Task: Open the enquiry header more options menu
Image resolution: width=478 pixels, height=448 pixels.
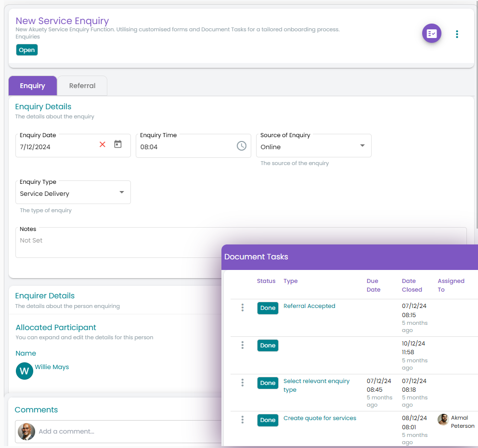Action: pos(457,34)
